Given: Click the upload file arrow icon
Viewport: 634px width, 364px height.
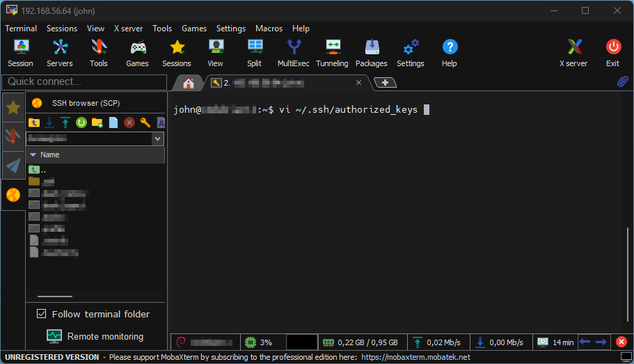Looking at the screenshot, I should (x=65, y=122).
